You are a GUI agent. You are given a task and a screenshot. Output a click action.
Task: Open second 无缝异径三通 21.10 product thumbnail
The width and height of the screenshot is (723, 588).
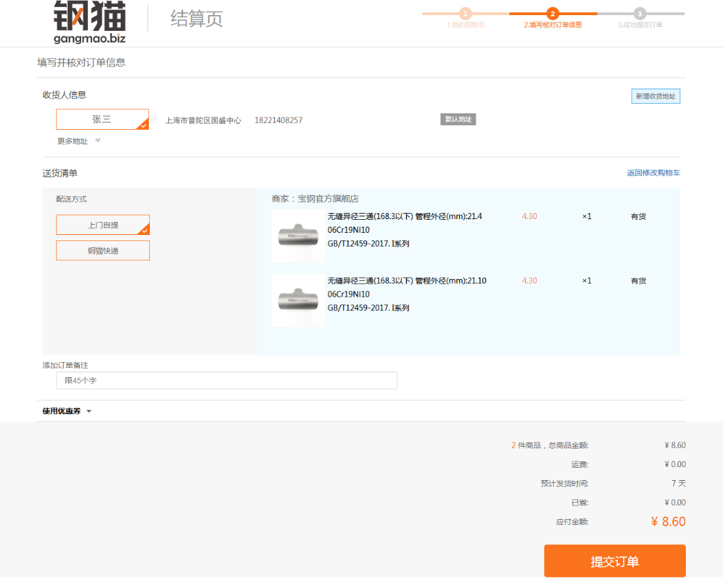click(x=298, y=300)
